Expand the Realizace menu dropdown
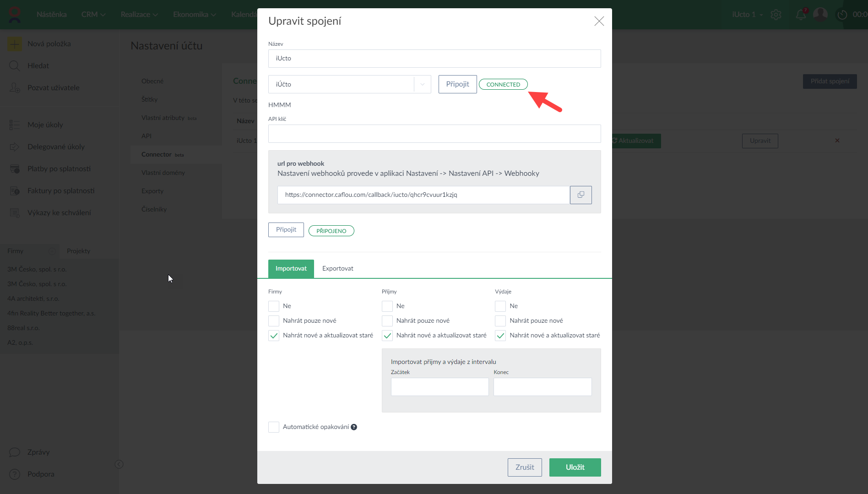The image size is (868, 494). pyautogui.click(x=139, y=15)
